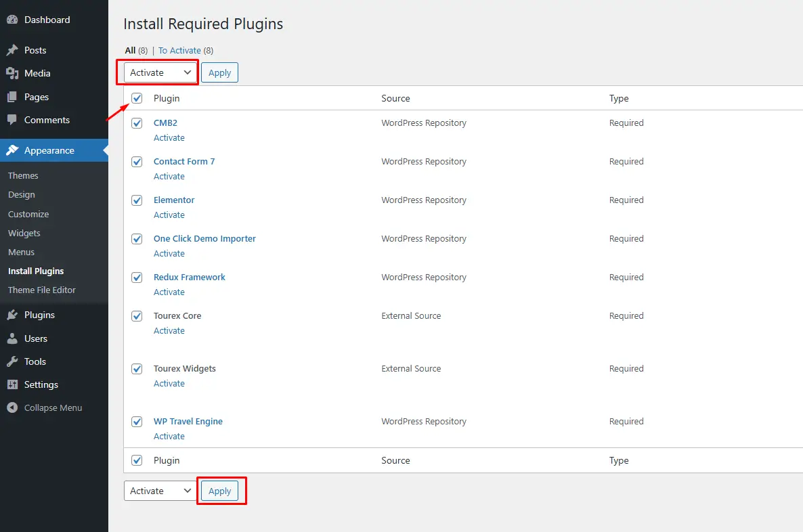Viewport: 803px width, 532px height.
Task: Uncheck the Redux Framework checkbox
Action: click(137, 278)
